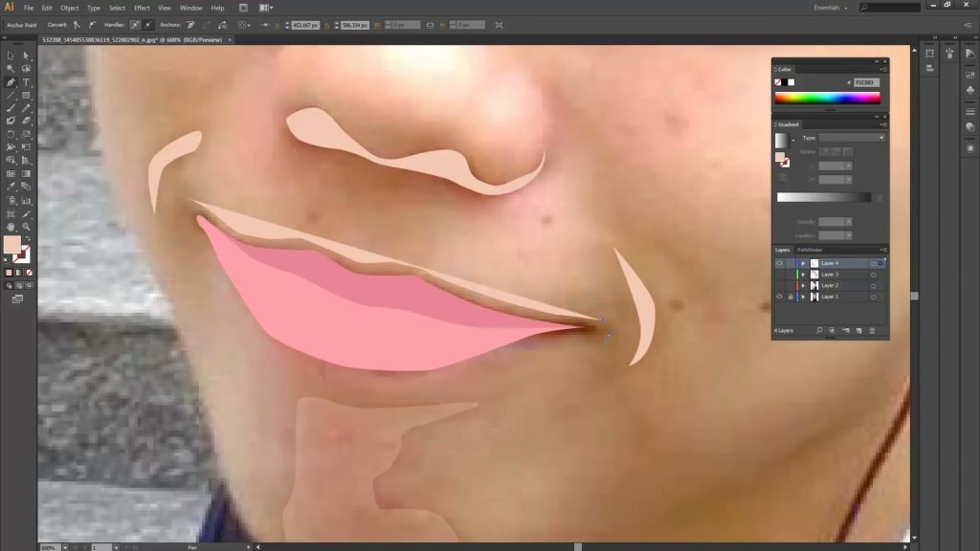The height and width of the screenshot is (551, 980).
Task: Click the Change Screen Mode icon
Action: click(x=17, y=299)
